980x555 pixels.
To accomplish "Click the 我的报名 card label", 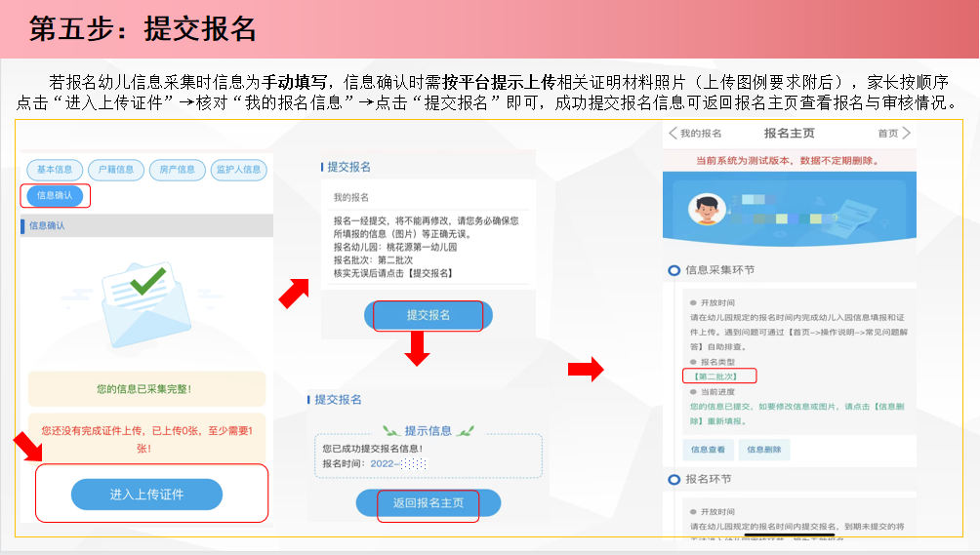I will (350, 198).
